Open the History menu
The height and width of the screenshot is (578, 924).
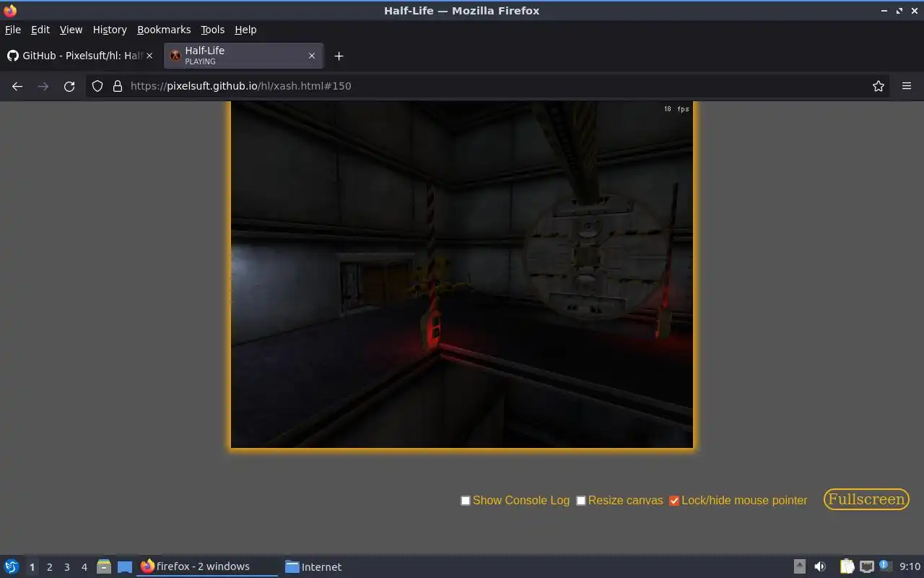point(110,30)
